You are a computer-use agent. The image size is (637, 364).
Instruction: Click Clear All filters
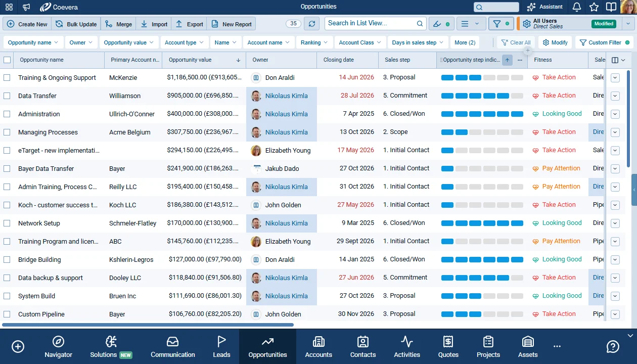click(x=515, y=42)
